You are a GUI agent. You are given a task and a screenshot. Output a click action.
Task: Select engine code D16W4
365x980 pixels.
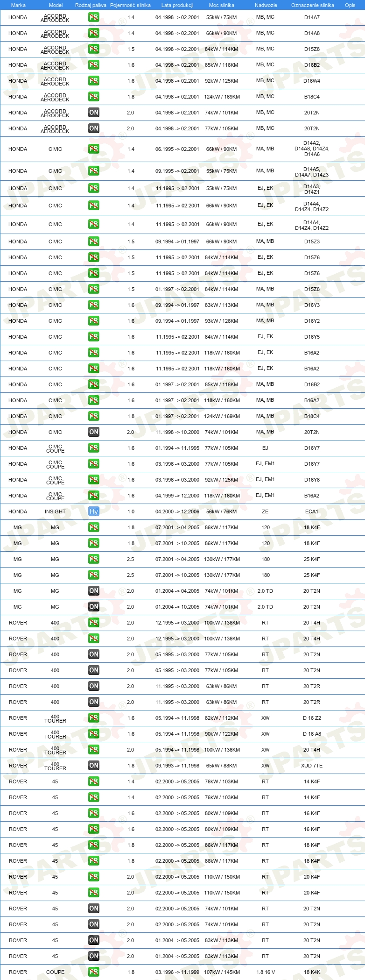[312, 81]
